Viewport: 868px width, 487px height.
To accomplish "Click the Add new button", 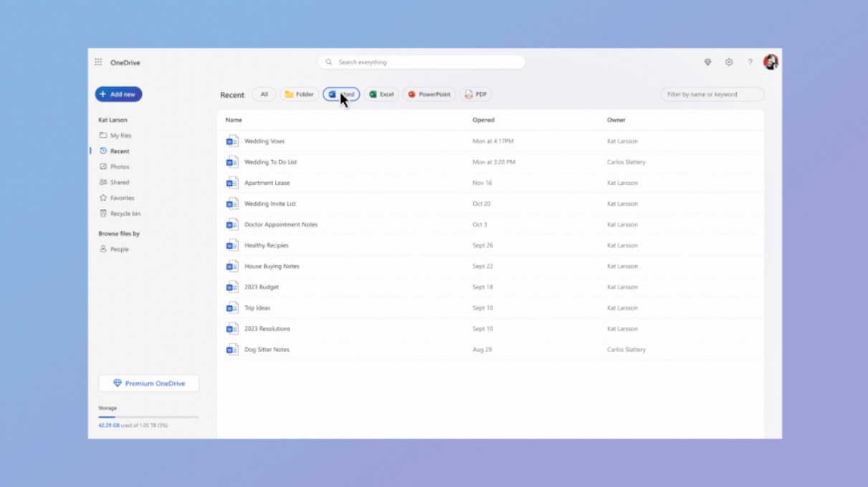I will (118, 95).
